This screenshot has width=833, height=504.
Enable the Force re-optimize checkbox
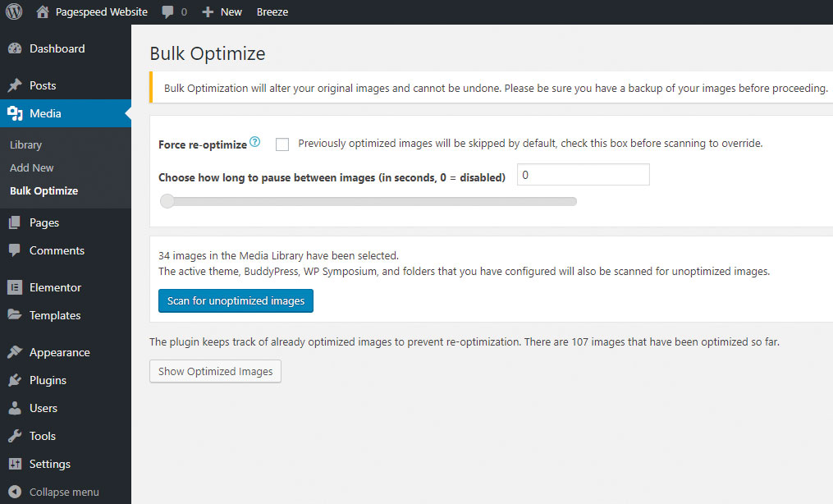coord(282,144)
